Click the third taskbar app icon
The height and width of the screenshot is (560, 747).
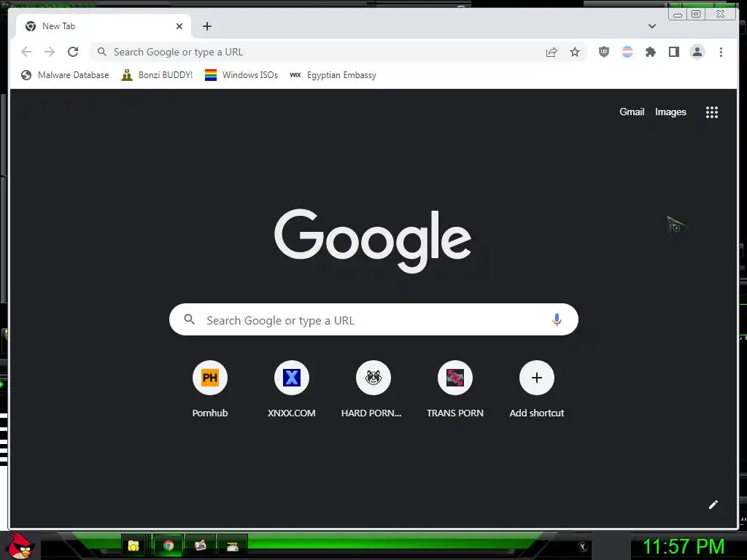tap(201, 545)
